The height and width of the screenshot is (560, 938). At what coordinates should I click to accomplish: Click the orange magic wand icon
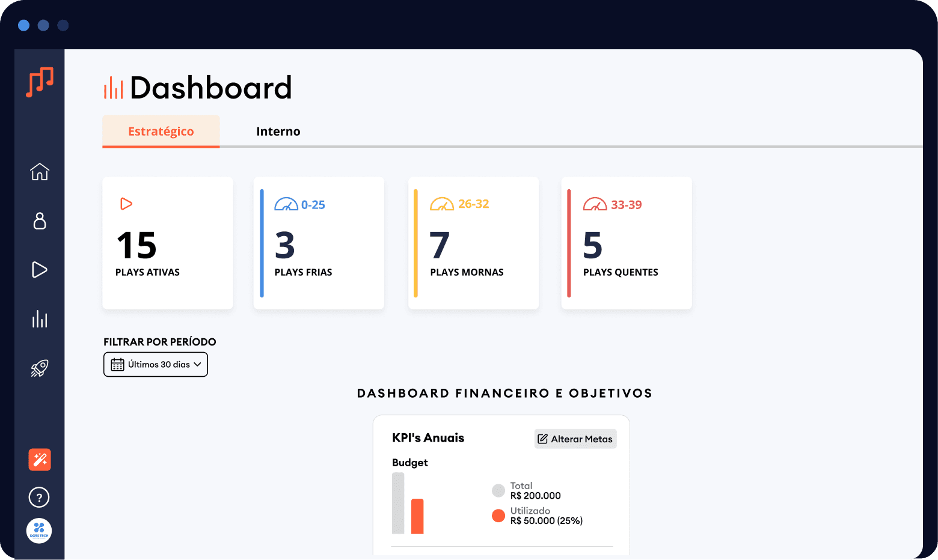pos(39,460)
